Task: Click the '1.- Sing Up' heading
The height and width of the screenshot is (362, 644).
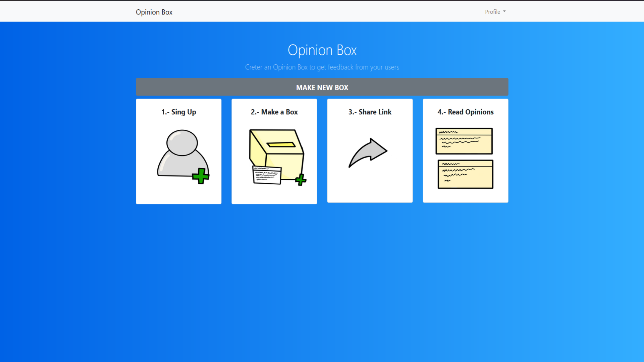Action: coord(178,112)
